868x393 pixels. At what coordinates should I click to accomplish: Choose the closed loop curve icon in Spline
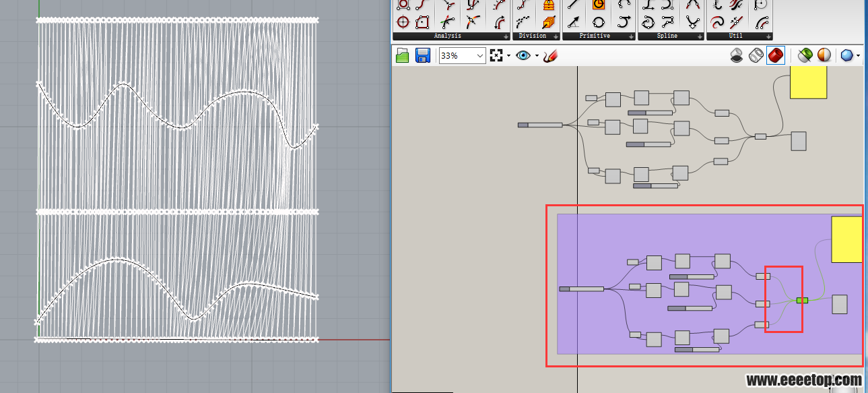point(648,22)
